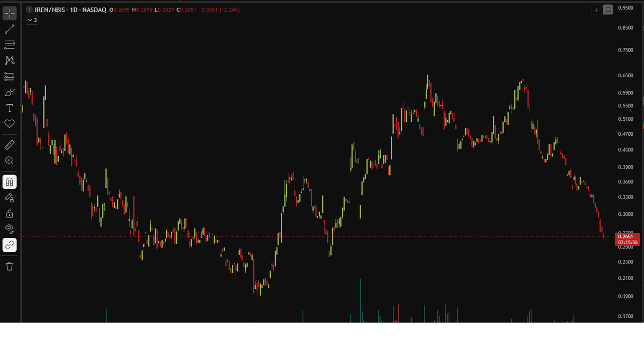
Task: Activate the ruler measure tool
Action: (10, 144)
